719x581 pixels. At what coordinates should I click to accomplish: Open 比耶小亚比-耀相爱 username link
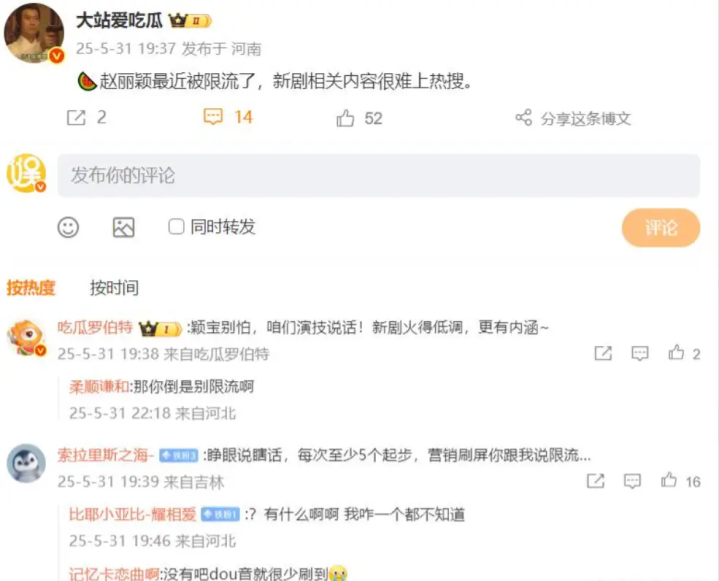click(133, 515)
